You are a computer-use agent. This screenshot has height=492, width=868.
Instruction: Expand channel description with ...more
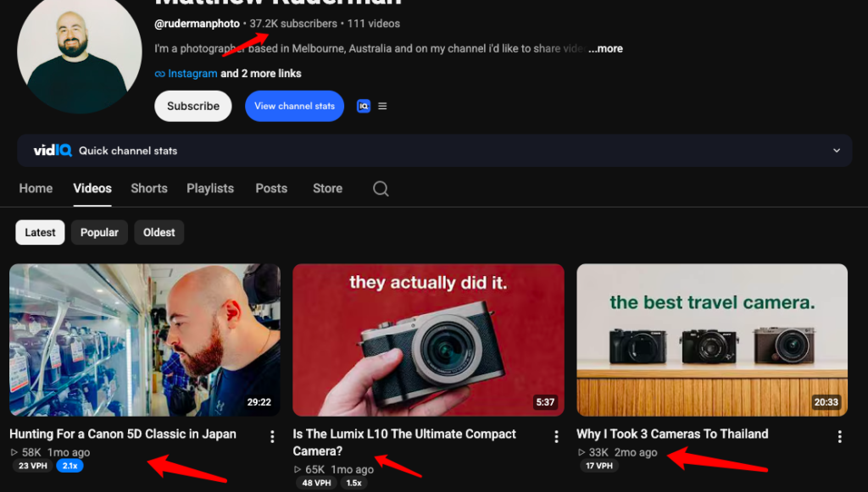click(605, 48)
